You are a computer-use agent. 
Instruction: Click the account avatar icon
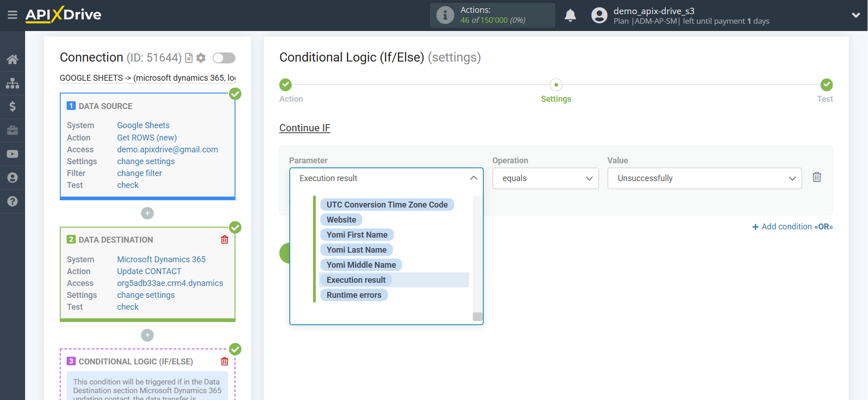[x=599, y=15]
